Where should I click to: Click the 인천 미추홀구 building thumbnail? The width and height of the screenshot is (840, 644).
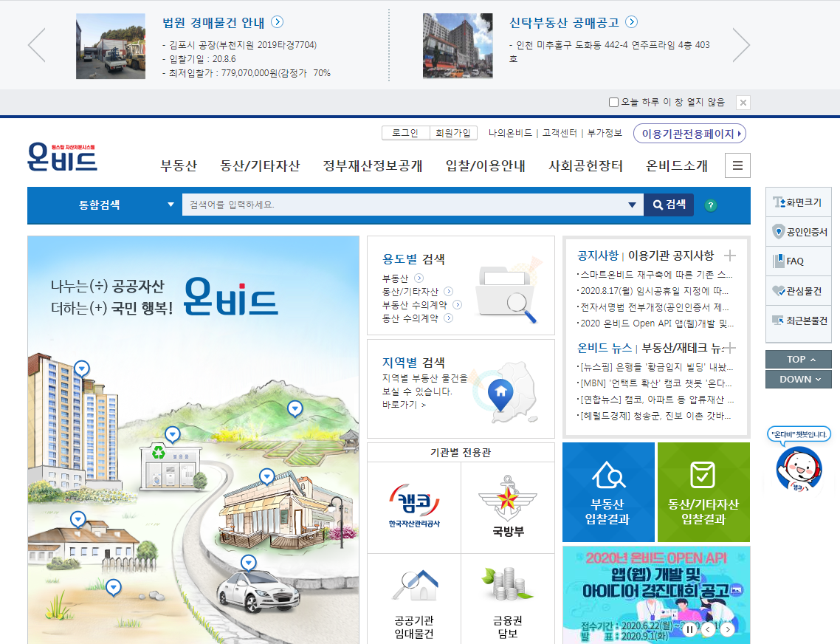pos(458,46)
